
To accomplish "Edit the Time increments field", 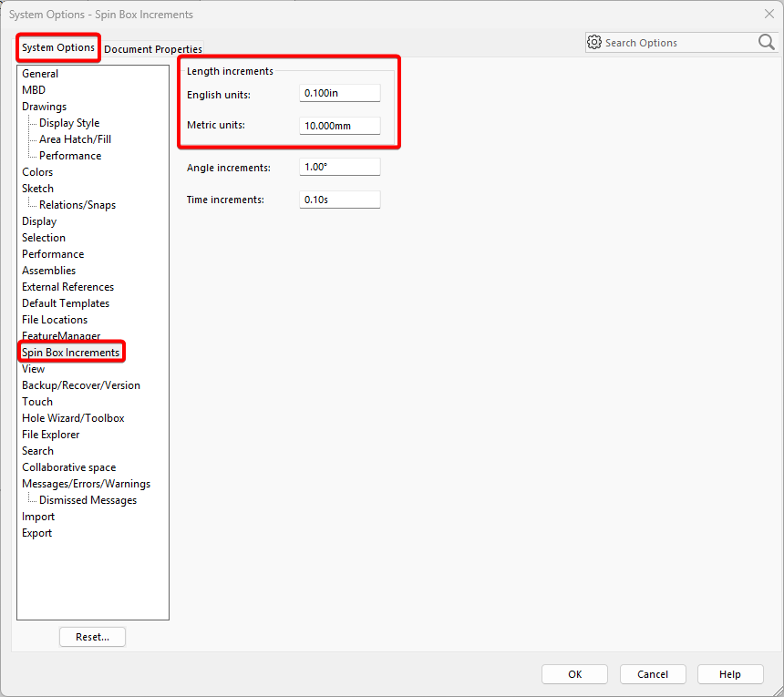I will click(x=339, y=200).
